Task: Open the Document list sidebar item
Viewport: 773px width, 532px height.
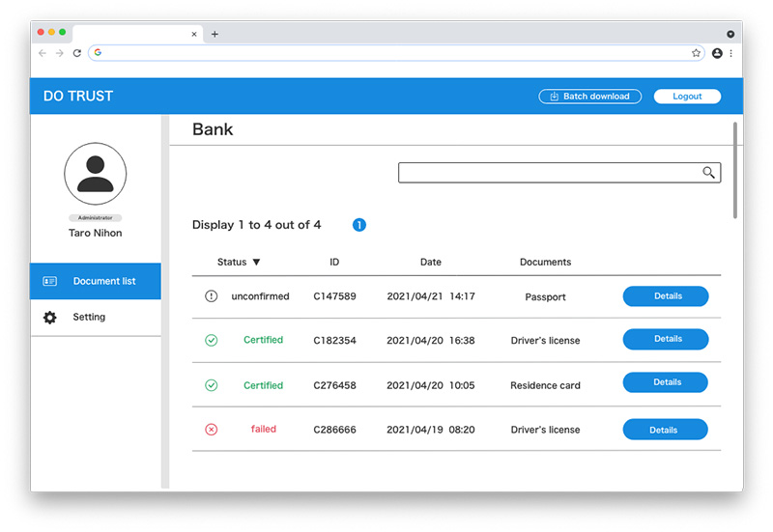Action: [95, 281]
